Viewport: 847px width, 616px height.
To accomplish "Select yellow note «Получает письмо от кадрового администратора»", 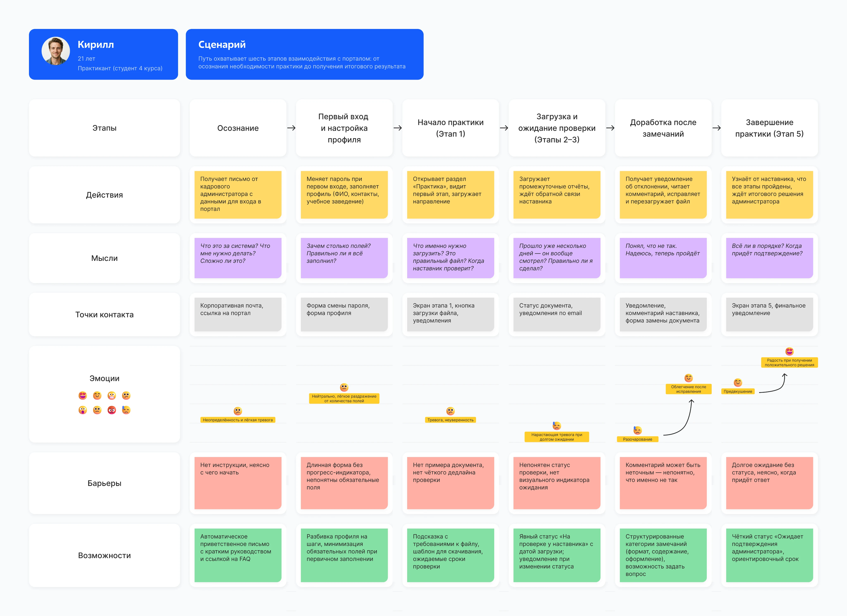I will [x=238, y=195].
